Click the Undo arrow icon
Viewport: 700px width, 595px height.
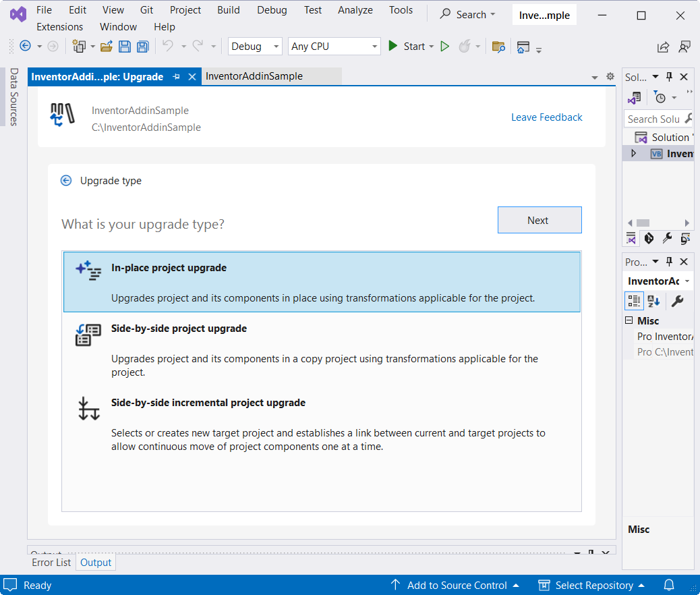click(168, 46)
